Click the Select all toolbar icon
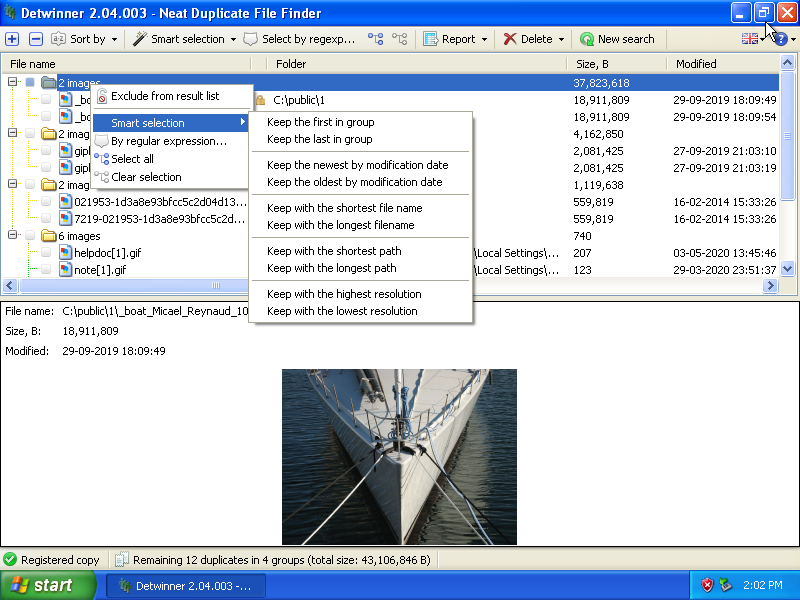This screenshot has height=600, width=800. 376,39
